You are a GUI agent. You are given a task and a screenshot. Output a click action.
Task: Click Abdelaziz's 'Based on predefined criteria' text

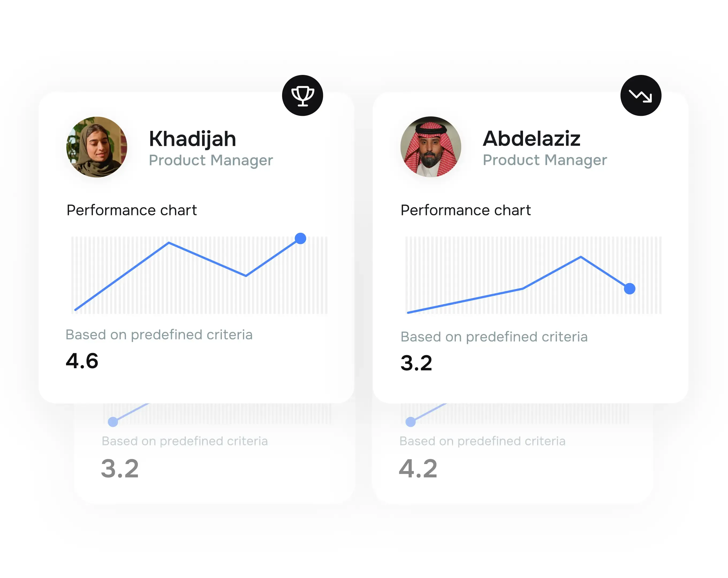[x=494, y=337]
